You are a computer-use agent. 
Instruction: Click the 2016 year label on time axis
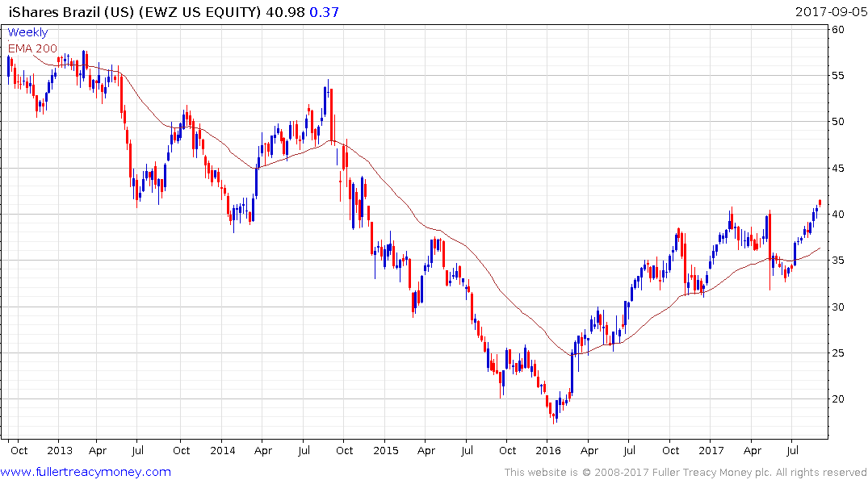548,450
